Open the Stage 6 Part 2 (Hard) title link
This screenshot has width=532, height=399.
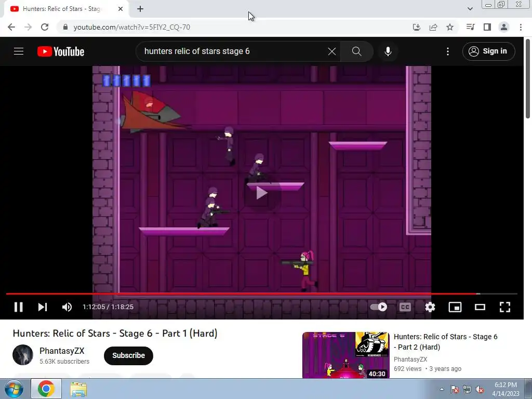(445, 342)
